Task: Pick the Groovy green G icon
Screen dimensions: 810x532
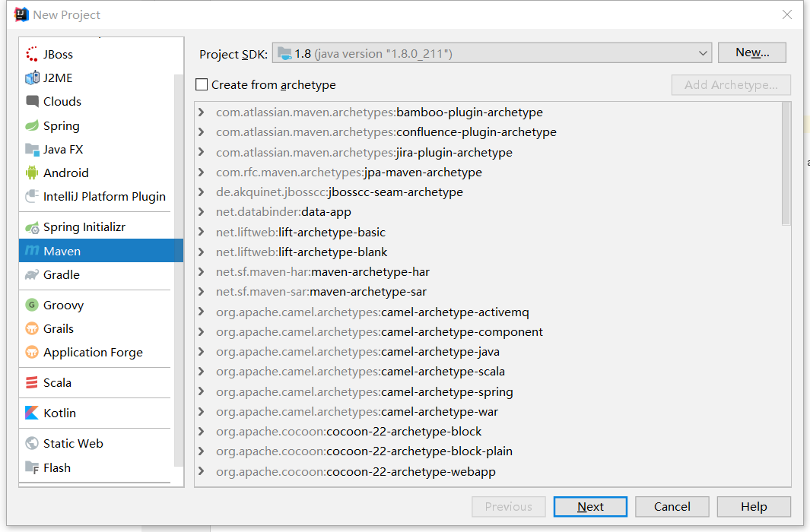Action: click(32, 305)
